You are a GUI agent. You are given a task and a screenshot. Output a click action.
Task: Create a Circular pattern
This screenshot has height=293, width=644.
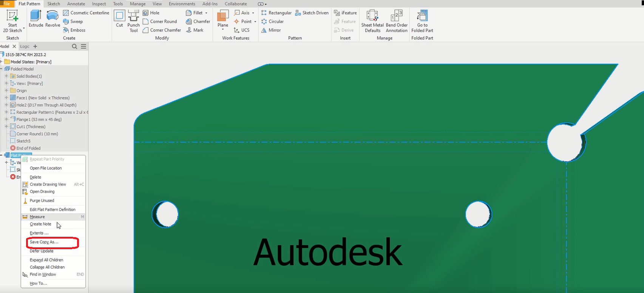pos(272,22)
